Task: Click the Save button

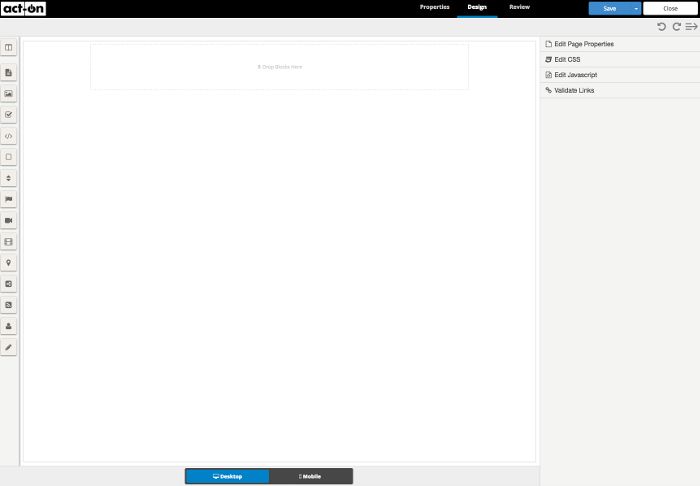Action: pyautogui.click(x=610, y=8)
